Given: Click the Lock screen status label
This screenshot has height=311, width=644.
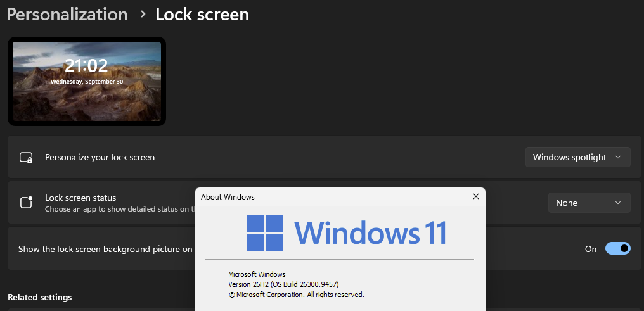Looking at the screenshot, I should 80,198.
